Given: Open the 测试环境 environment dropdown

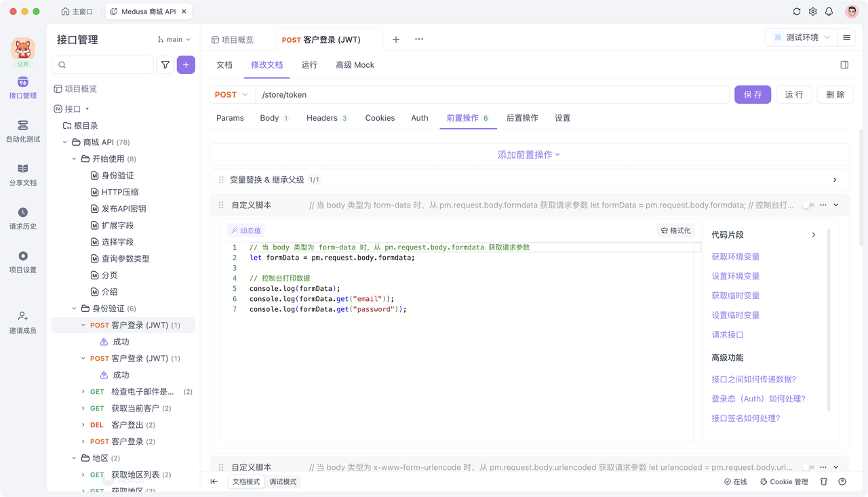Looking at the screenshot, I should [801, 38].
